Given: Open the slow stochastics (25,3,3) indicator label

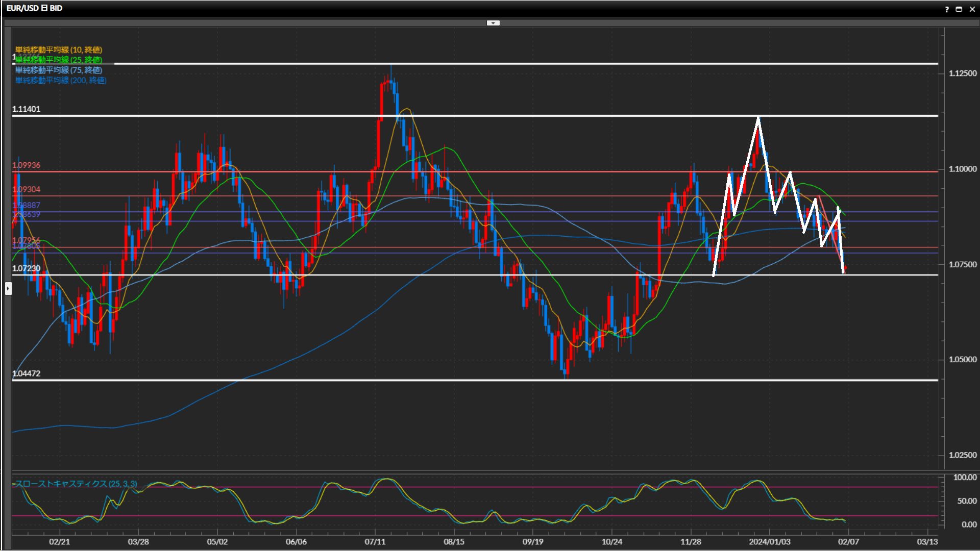Looking at the screenshot, I should [x=76, y=484].
